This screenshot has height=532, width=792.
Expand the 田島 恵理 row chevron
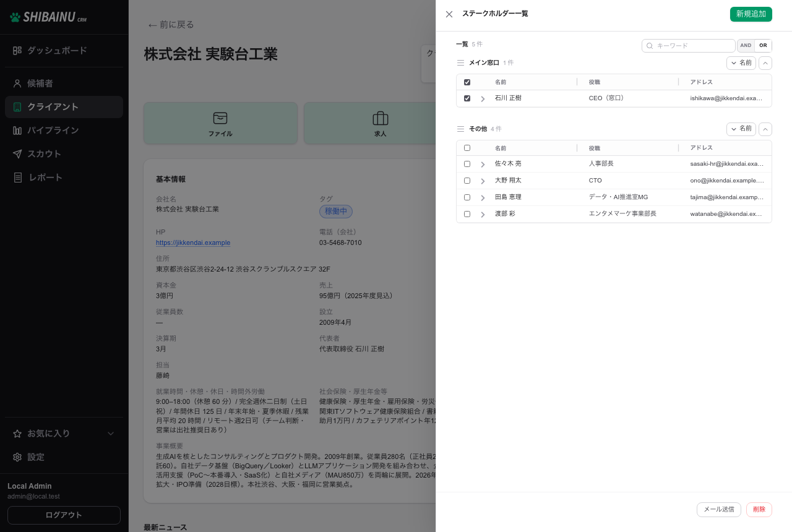[x=483, y=198]
